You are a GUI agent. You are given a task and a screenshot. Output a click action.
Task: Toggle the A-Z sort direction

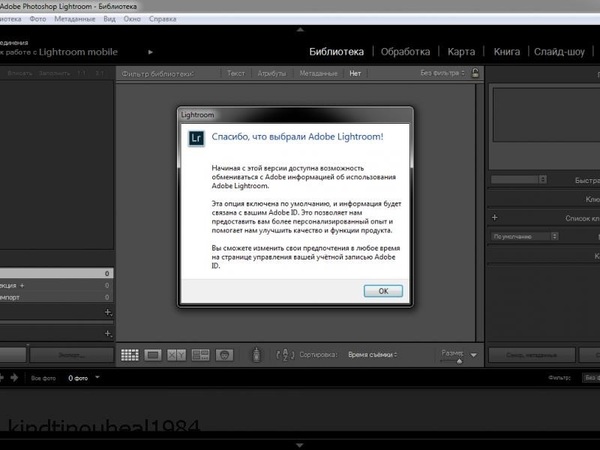coord(285,355)
